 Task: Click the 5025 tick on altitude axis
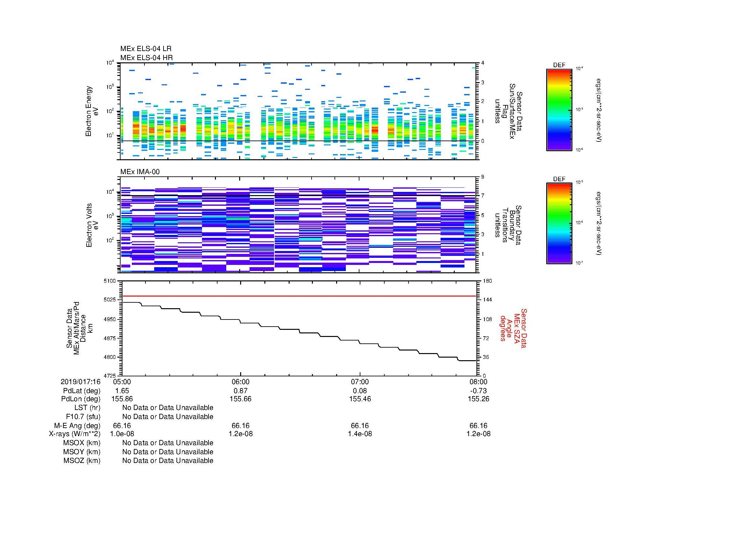point(110,300)
